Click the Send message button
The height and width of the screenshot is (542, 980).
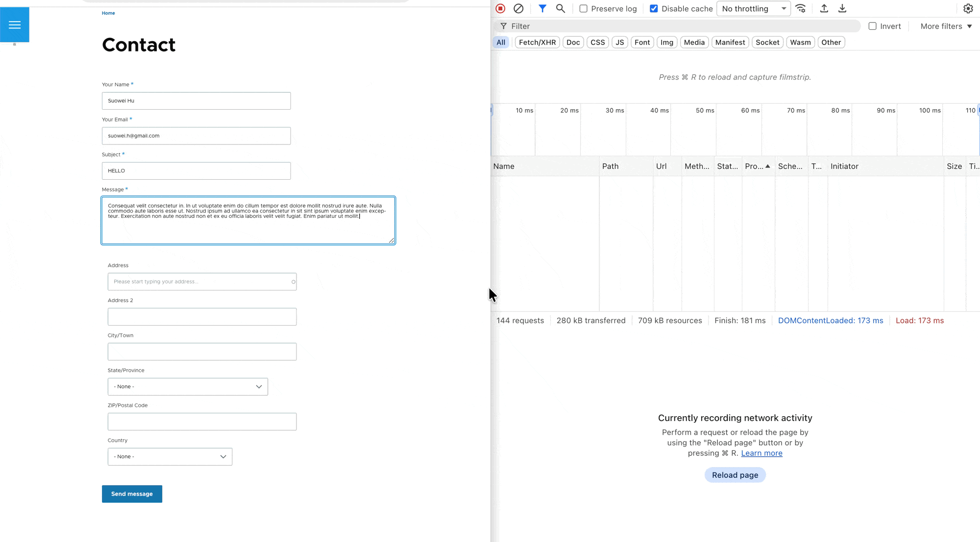pyautogui.click(x=132, y=494)
